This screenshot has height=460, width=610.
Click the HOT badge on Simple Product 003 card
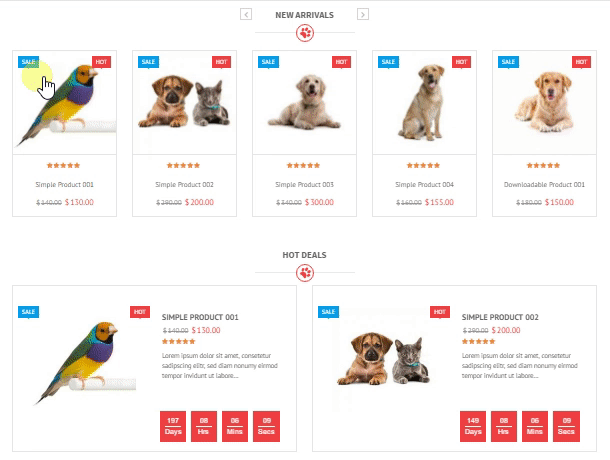coord(341,62)
